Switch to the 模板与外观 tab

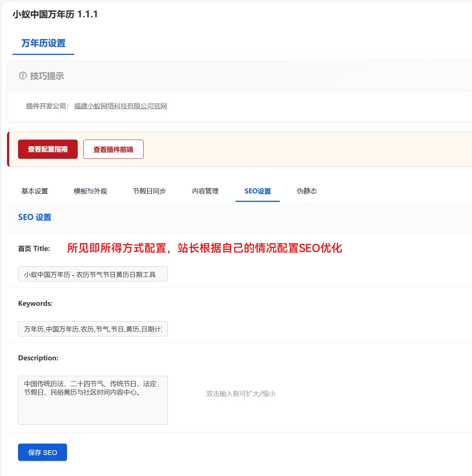pos(90,191)
